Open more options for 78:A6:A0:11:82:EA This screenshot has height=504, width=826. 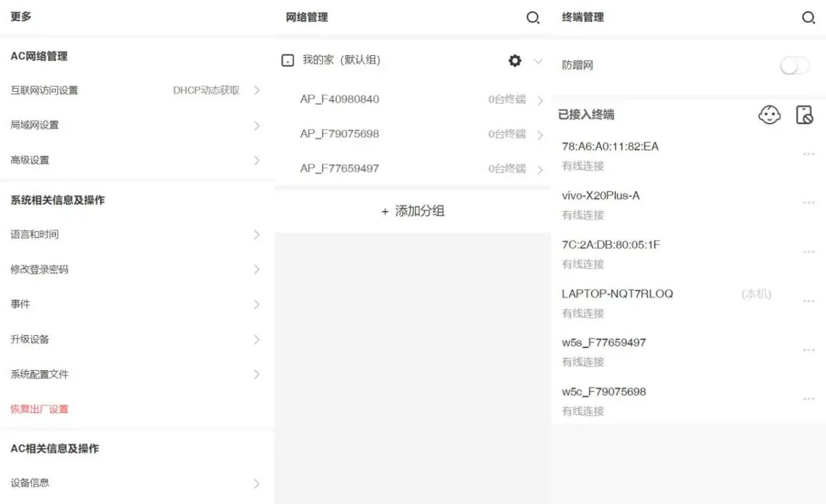(x=808, y=154)
